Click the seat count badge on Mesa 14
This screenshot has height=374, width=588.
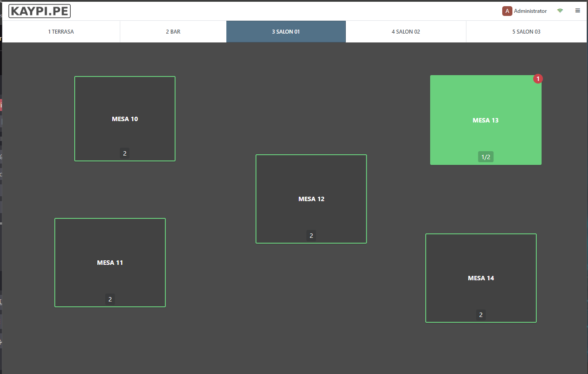(481, 315)
